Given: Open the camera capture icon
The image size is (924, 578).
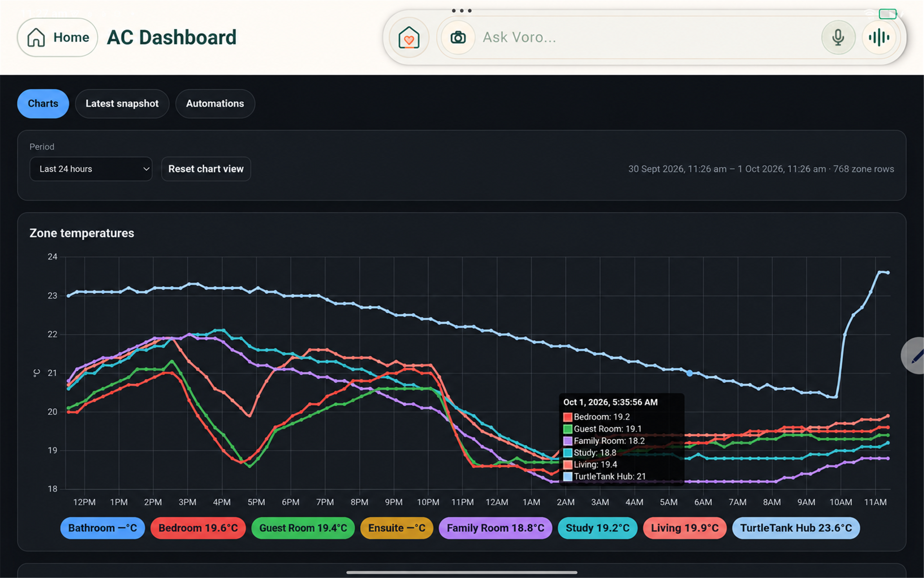Looking at the screenshot, I should tap(458, 38).
